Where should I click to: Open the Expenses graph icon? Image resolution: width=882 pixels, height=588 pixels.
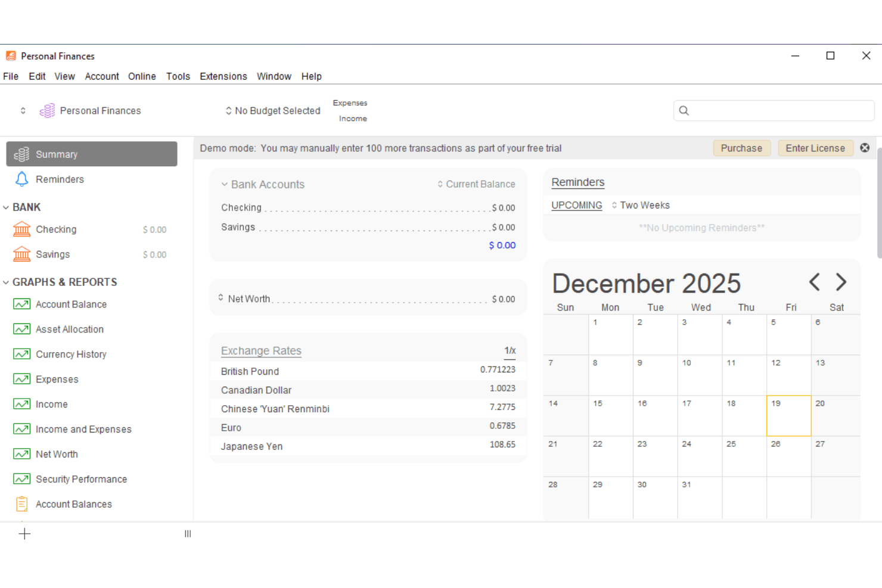(x=22, y=379)
